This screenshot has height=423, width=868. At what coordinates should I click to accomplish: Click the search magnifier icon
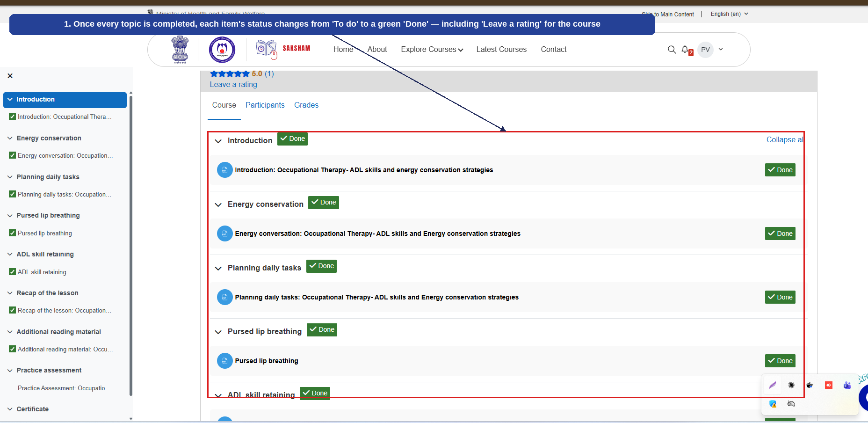coord(672,49)
